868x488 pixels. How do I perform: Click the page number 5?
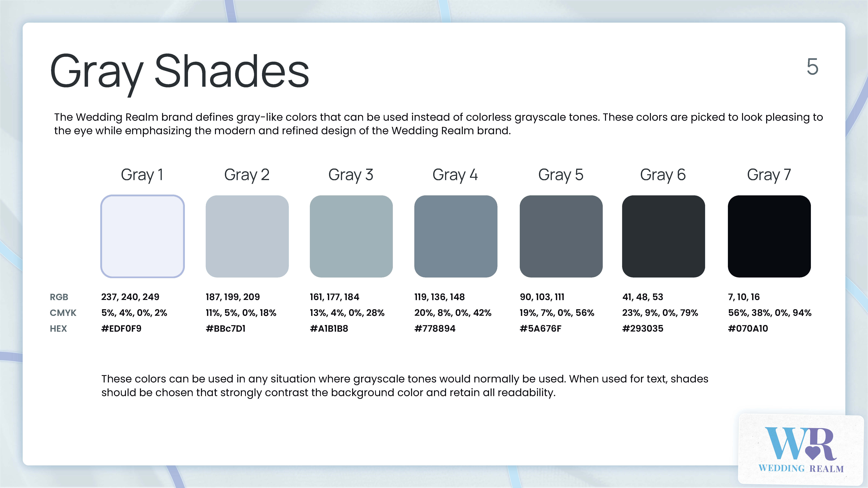(812, 67)
